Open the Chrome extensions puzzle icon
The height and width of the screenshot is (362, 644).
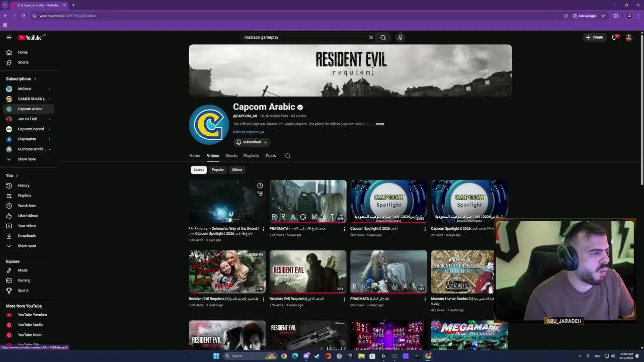(616, 16)
